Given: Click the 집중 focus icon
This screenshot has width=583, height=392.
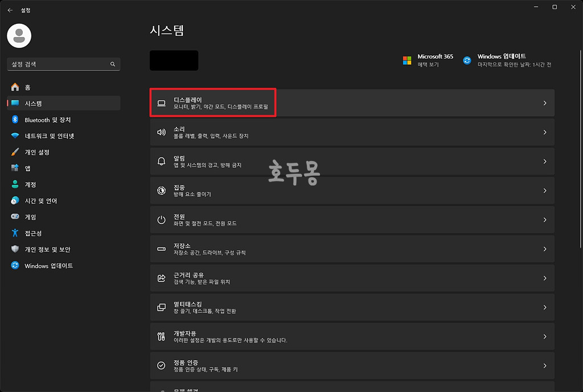Looking at the screenshot, I should click(x=161, y=191).
